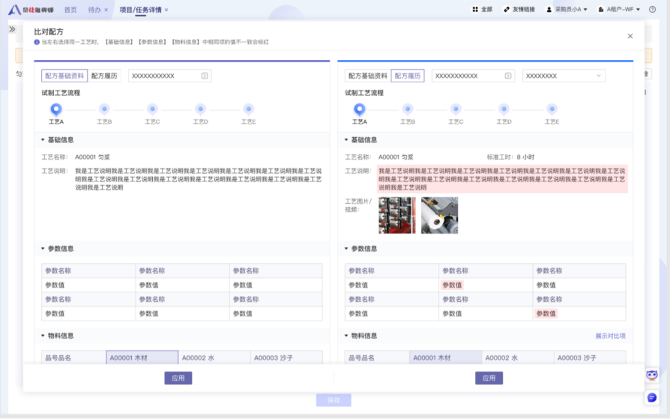The image size is (670, 420).
Task: Select 工艺A step in left process flow
Action: point(56,109)
